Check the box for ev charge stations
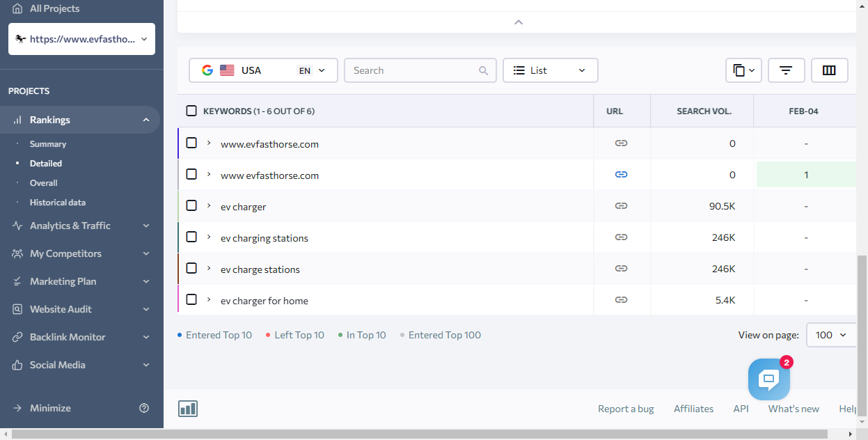Screen dimensions: 868x440 point(191,268)
